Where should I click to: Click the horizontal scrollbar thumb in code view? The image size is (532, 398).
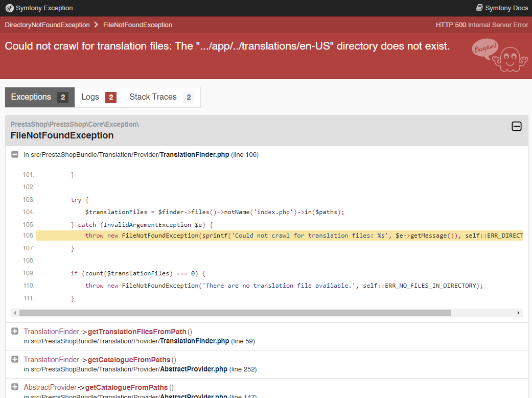coord(235,313)
